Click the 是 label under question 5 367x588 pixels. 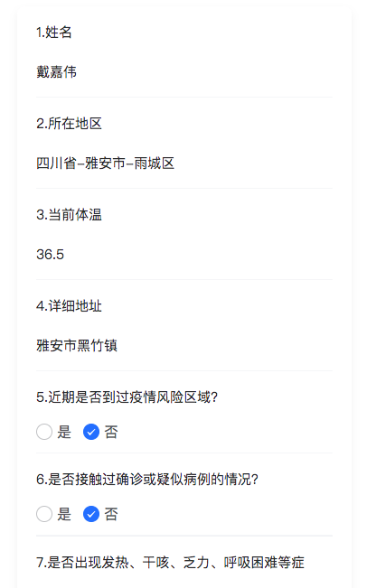[64, 432]
